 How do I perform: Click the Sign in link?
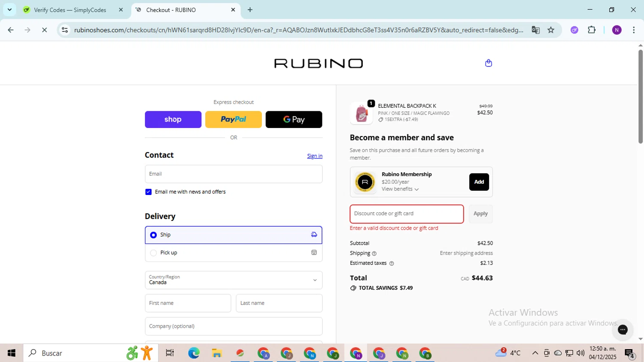[x=315, y=156]
